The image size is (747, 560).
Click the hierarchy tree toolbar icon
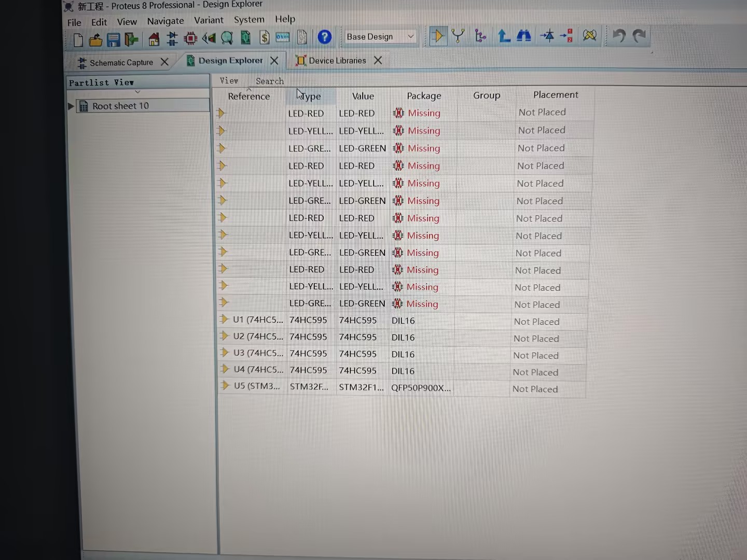tap(480, 36)
